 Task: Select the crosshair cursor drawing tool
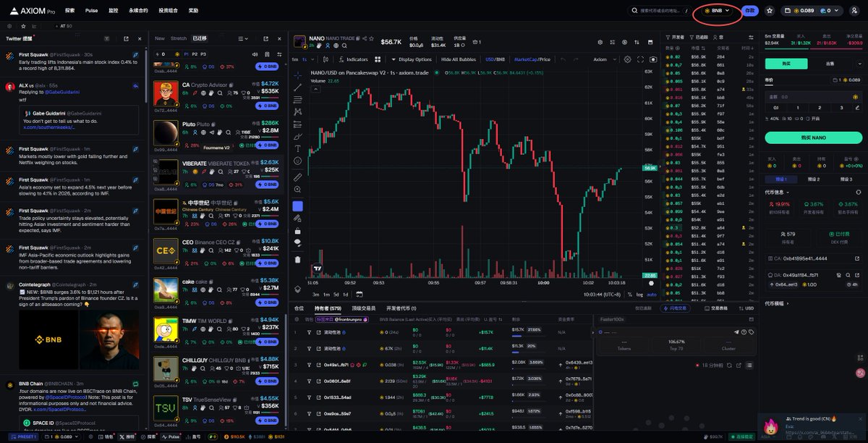[x=297, y=75]
